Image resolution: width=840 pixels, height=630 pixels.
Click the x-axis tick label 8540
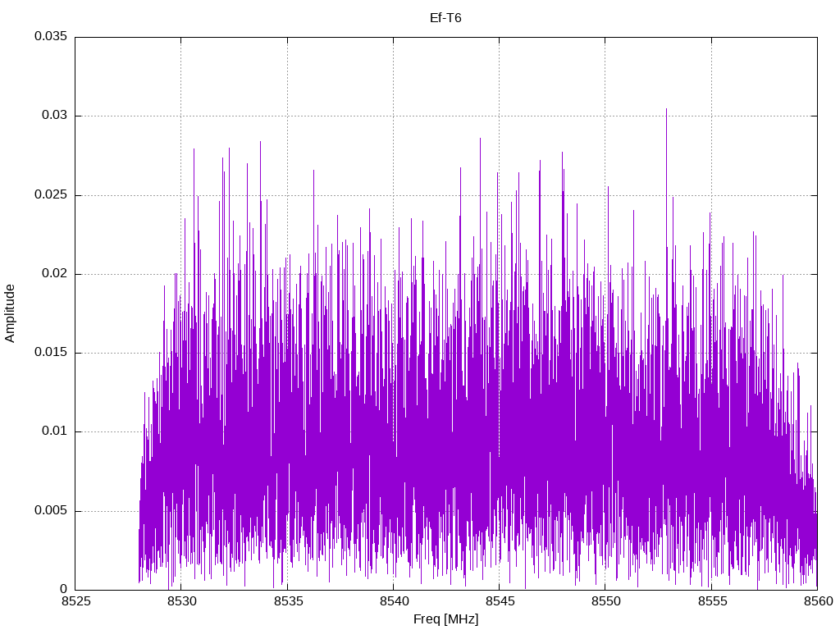point(394,601)
